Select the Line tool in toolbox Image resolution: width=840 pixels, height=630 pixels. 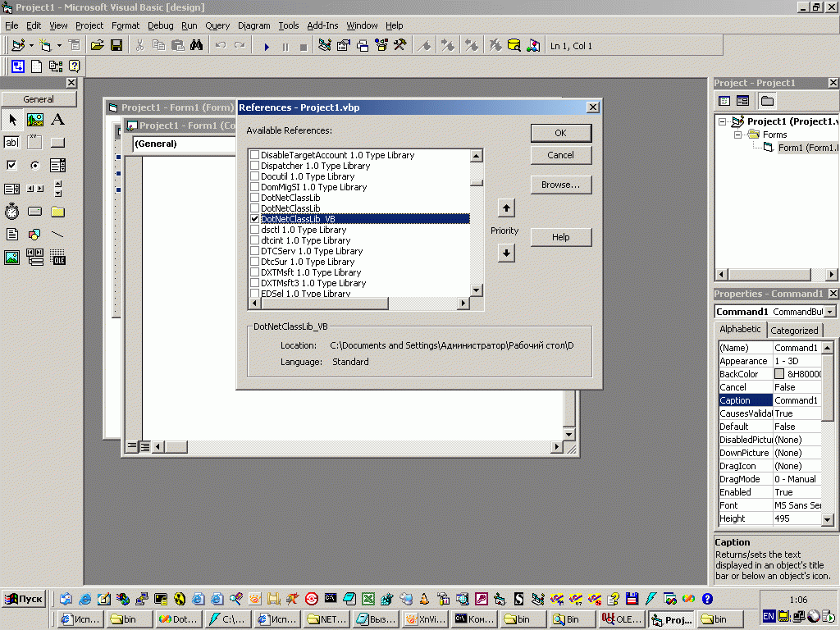(58, 235)
